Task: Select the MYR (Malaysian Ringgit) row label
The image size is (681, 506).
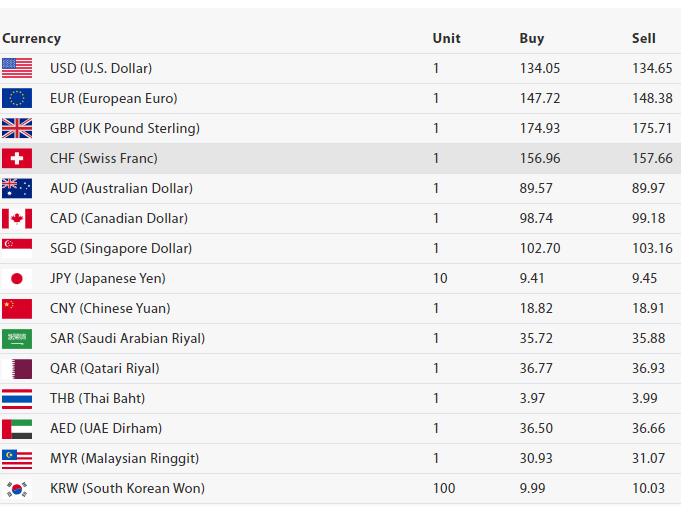Action: [x=125, y=458]
